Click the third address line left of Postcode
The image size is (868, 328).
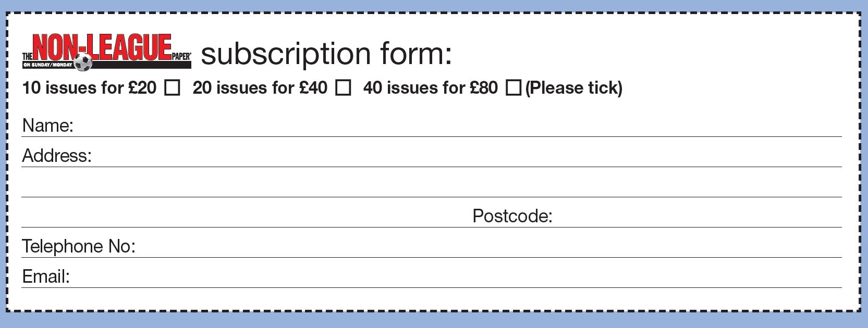tap(245, 218)
